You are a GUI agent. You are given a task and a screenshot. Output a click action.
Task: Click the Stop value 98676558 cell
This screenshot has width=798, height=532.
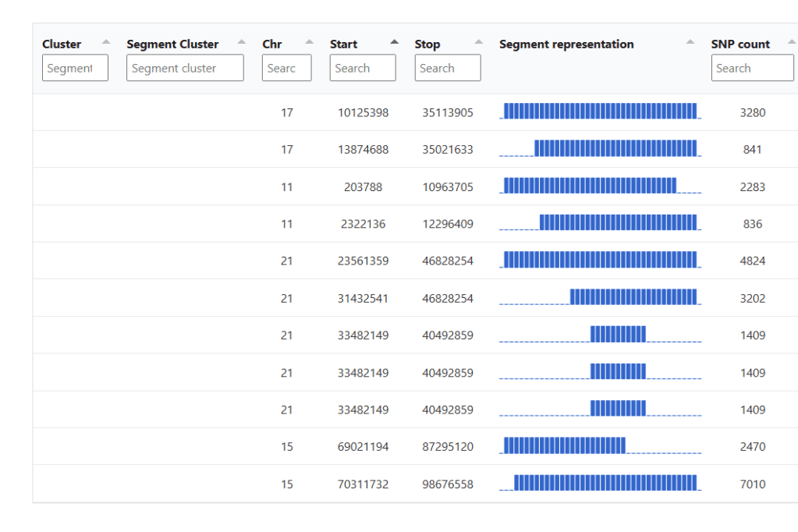click(x=448, y=484)
